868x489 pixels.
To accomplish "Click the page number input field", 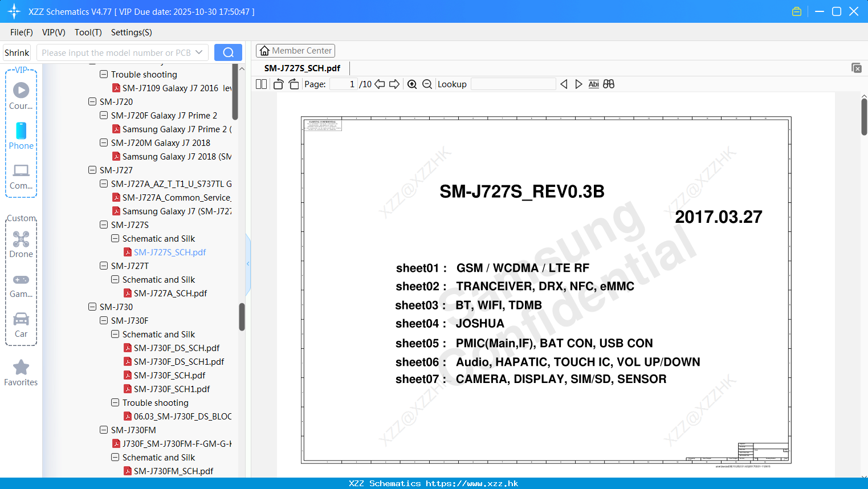I will coord(344,84).
